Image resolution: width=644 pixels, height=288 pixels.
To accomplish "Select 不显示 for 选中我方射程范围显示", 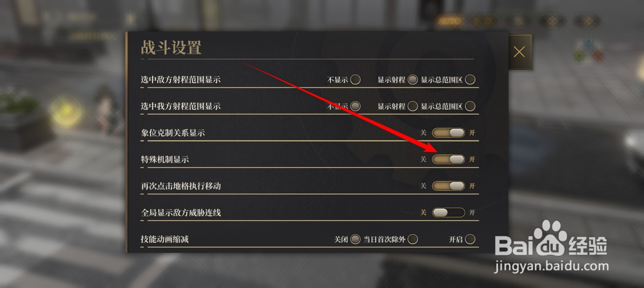I will [x=355, y=106].
